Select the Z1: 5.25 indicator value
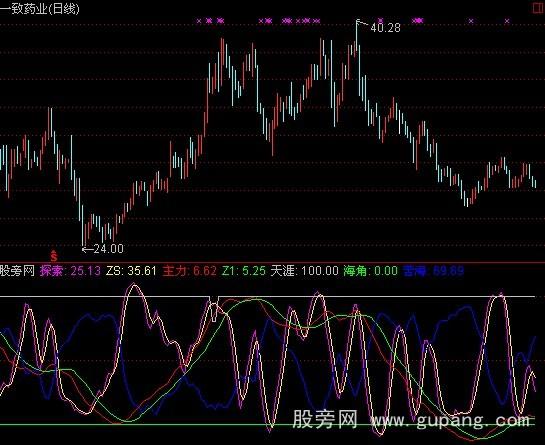The height and width of the screenshot is (445, 545). click(244, 270)
